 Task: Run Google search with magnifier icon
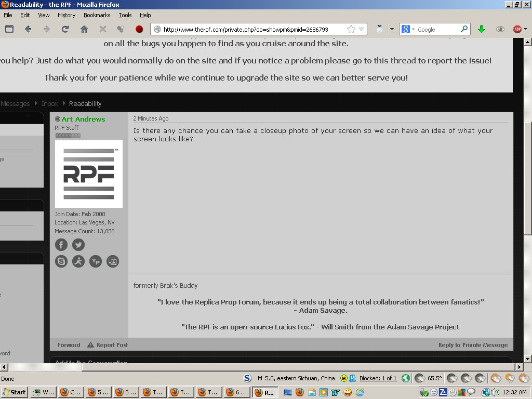(464, 29)
